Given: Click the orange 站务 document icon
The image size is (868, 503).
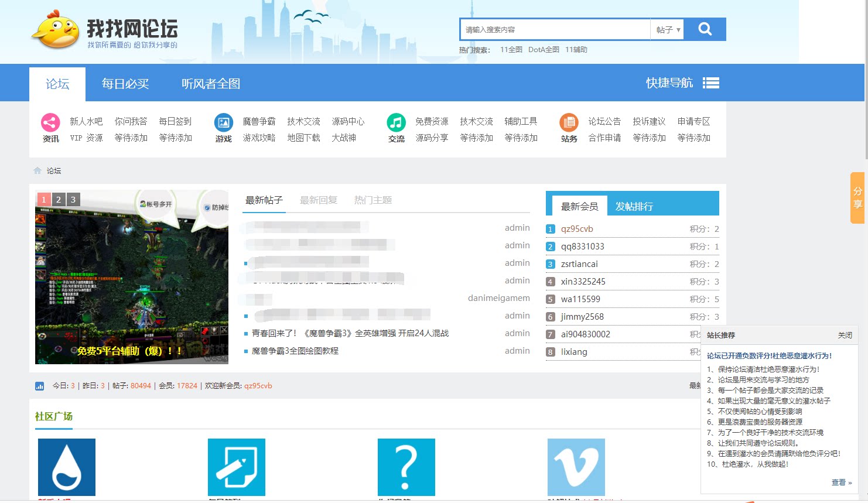Looking at the screenshot, I should pos(569,123).
